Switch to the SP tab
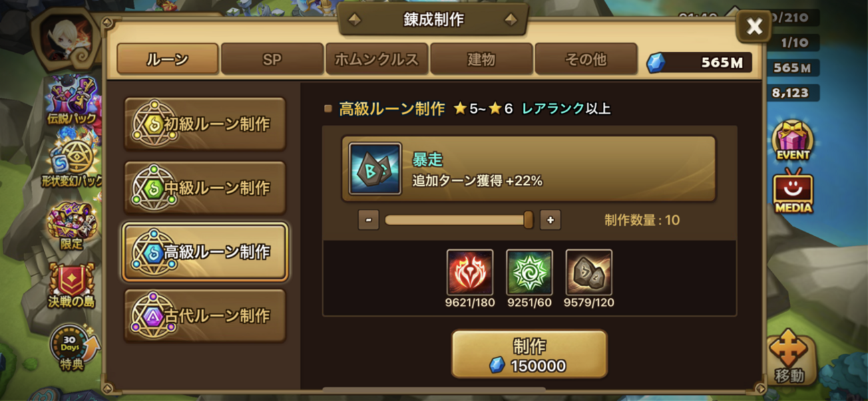868x401 pixels. (x=272, y=59)
